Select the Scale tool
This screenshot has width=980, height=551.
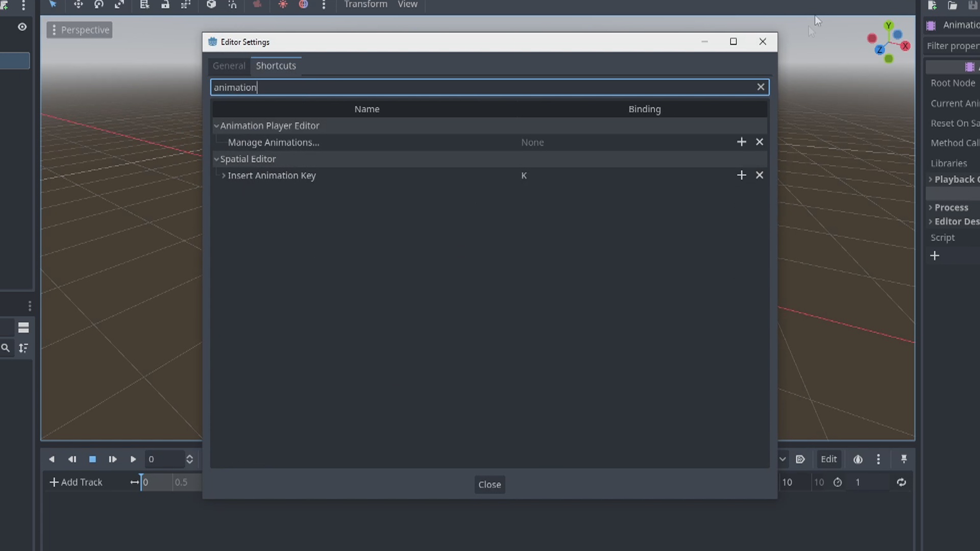click(x=120, y=4)
